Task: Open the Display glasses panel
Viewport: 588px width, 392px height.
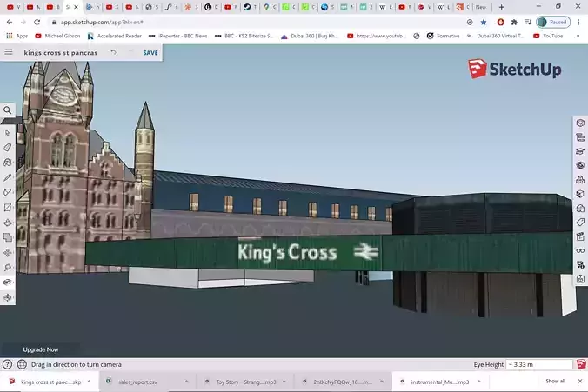Action: (x=580, y=250)
